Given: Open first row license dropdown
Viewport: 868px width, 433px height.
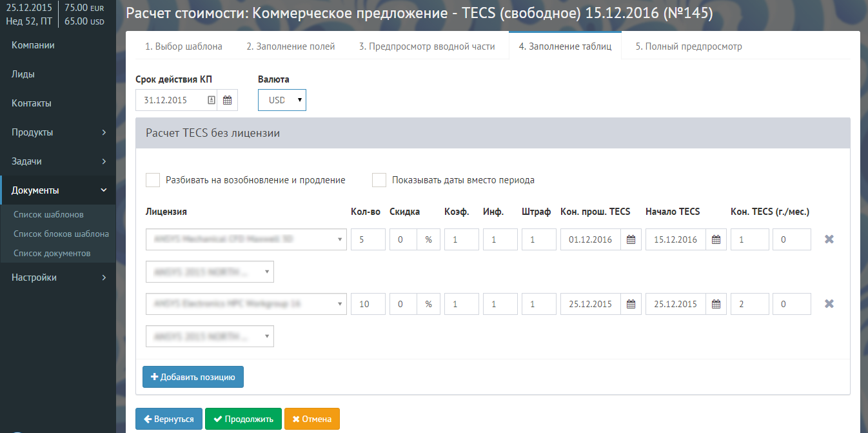Looking at the screenshot, I should pos(246,239).
